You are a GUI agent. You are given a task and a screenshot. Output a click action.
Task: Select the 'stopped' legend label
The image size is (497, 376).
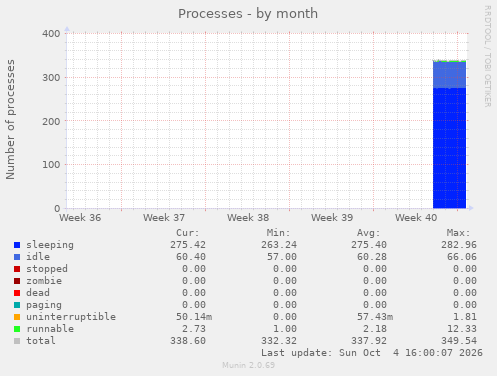(47, 269)
